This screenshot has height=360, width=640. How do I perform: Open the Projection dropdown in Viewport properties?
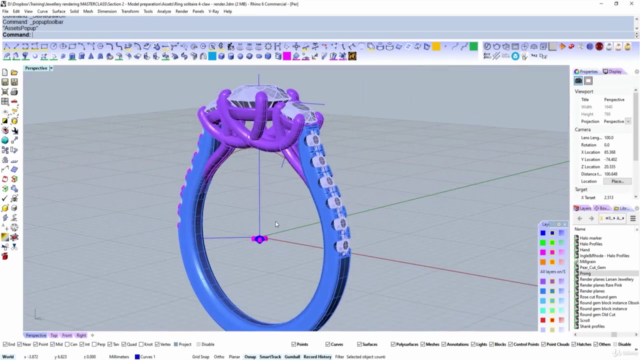628,121
